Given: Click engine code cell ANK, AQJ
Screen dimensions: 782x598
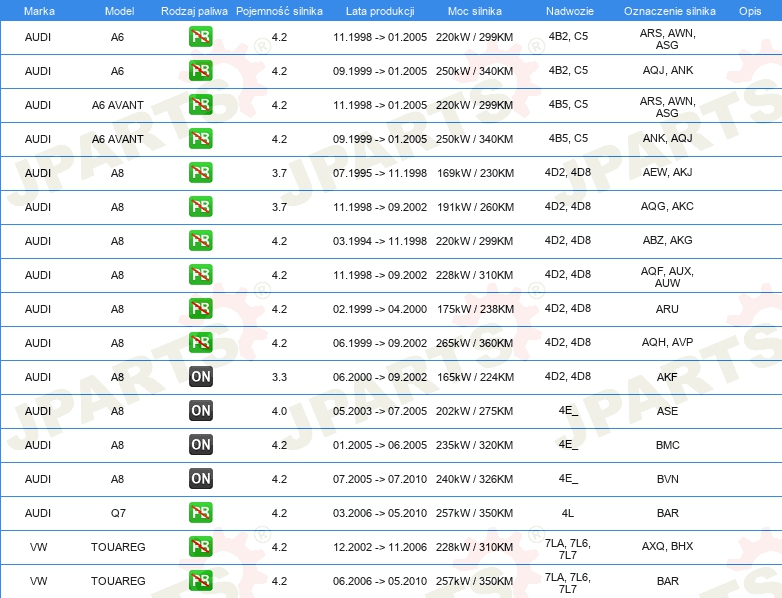Looking at the screenshot, I should coord(668,138).
